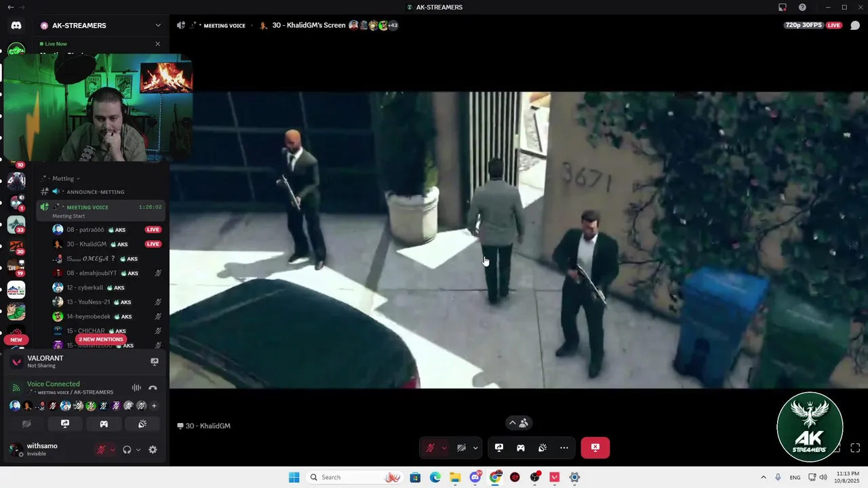Open server with 33 notification badge
This screenshot has height=488, width=868.
tap(16, 224)
